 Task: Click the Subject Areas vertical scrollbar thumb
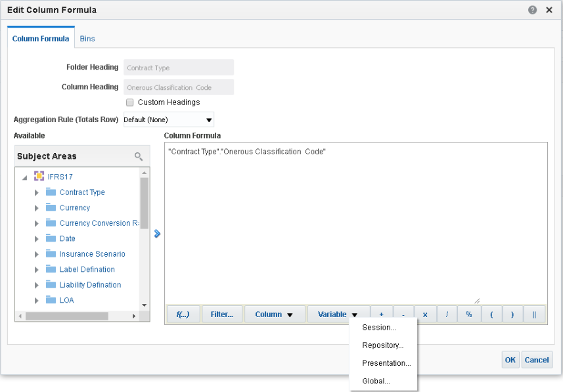click(x=145, y=203)
